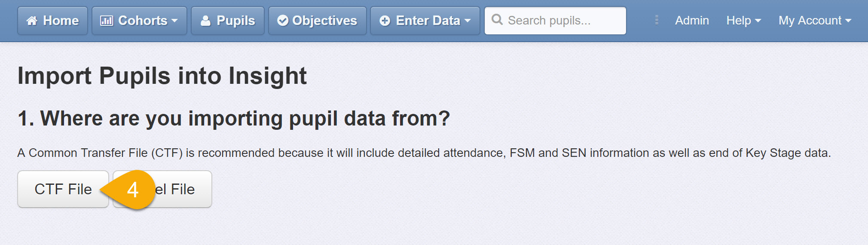Expand the Enter Data dropdown arrow
This screenshot has width=868, height=245.
point(468,21)
